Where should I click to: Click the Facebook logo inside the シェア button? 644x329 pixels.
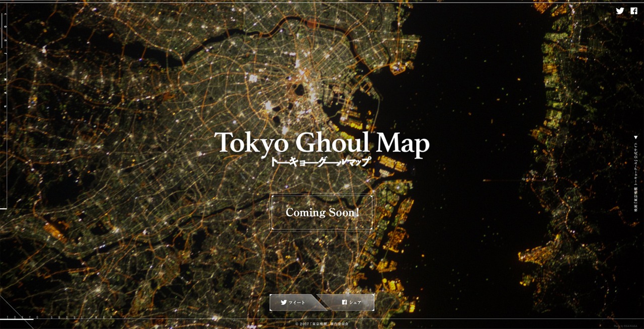(345, 302)
